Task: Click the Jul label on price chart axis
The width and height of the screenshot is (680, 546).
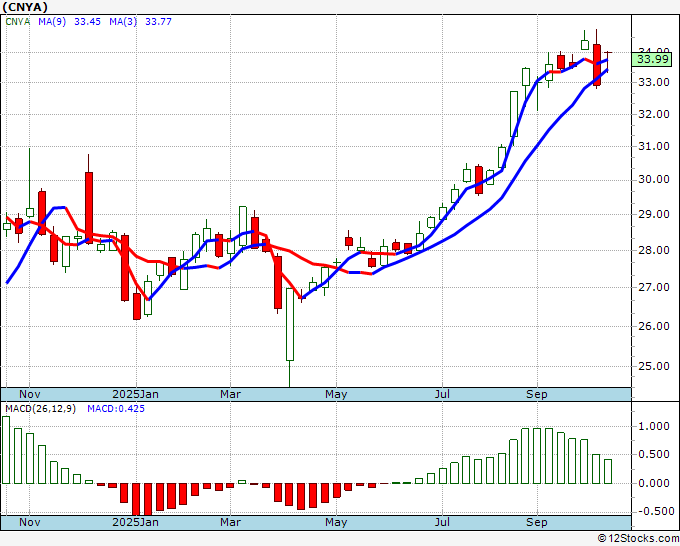Action: click(x=441, y=394)
